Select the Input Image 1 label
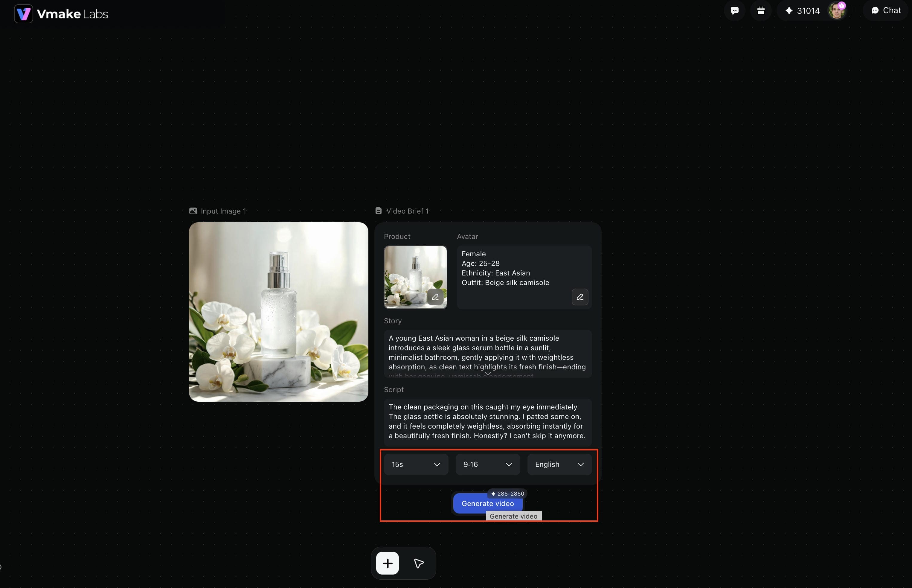 [x=218, y=211]
